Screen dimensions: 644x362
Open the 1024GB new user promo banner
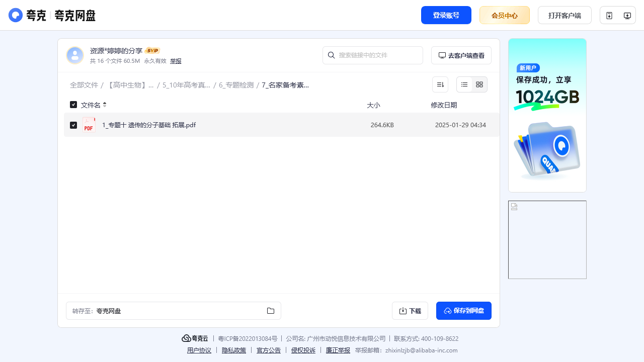(x=547, y=115)
